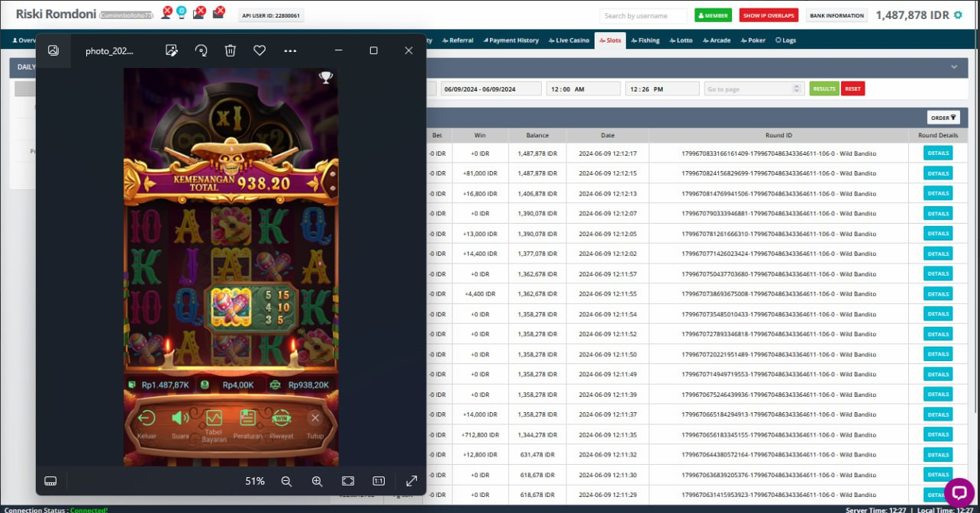Open the Poker tab
The image size is (980, 513).
click(x=753, y=40)
